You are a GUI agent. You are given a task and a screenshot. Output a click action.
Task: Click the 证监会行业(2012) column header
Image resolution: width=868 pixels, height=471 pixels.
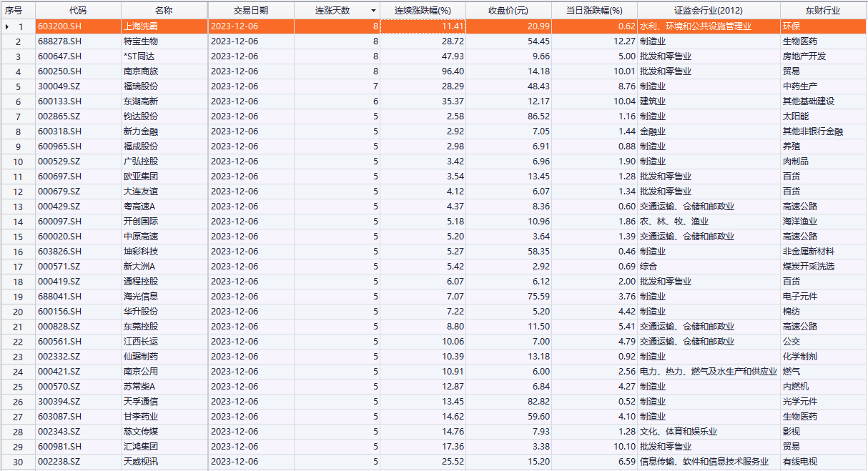point(708,11)
